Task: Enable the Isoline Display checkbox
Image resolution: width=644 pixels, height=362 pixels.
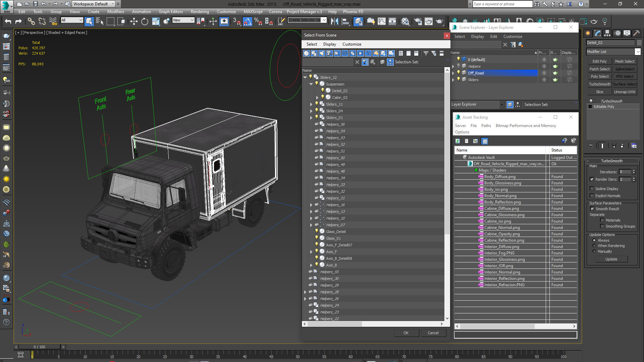Action: click(x=592, y=189)
